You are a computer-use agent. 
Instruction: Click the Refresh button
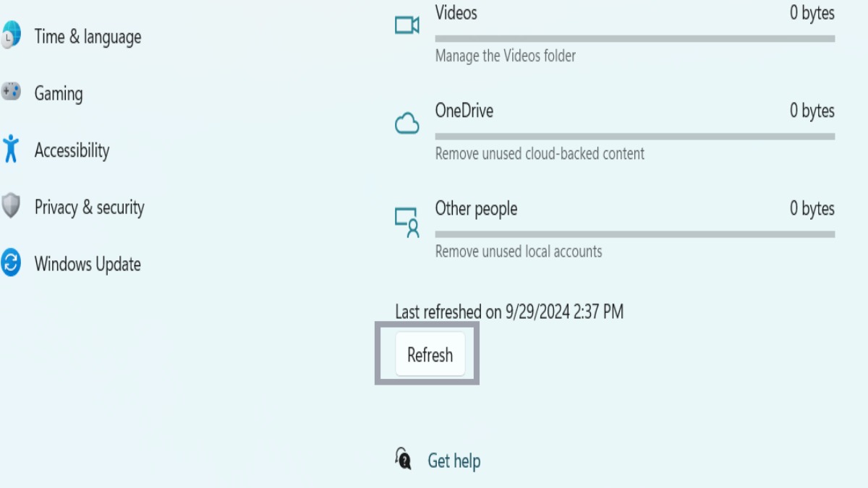click(430, 354)
